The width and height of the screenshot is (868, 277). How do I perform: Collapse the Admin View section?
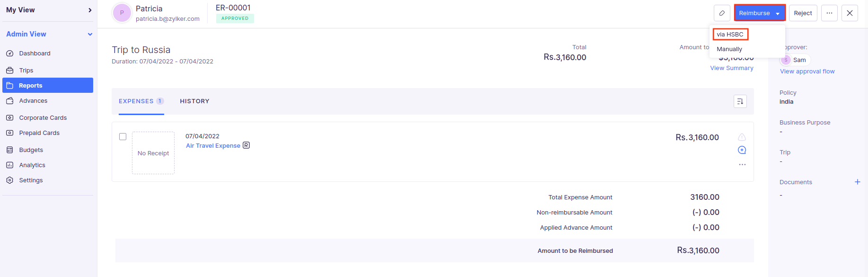[89, 34]
